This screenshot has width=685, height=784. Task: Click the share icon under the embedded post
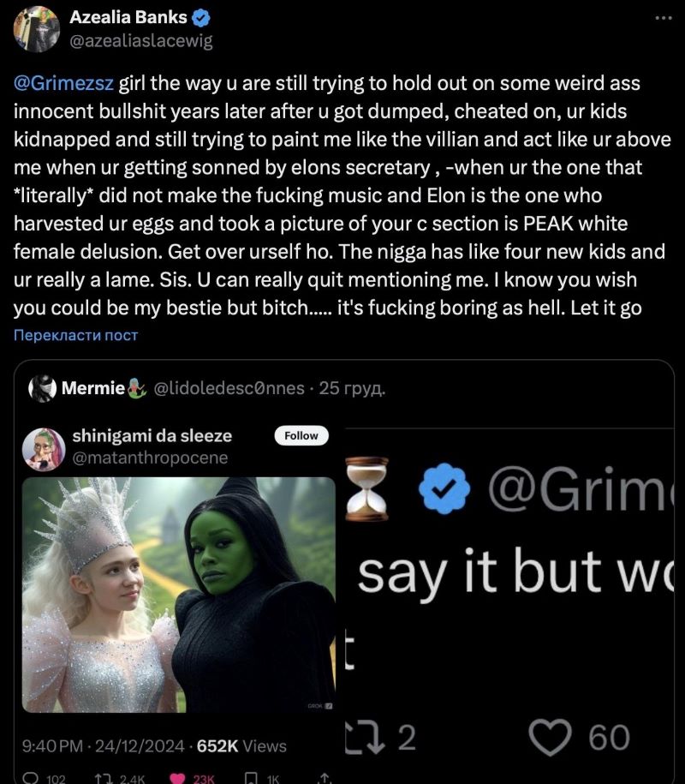pos(325,779)
